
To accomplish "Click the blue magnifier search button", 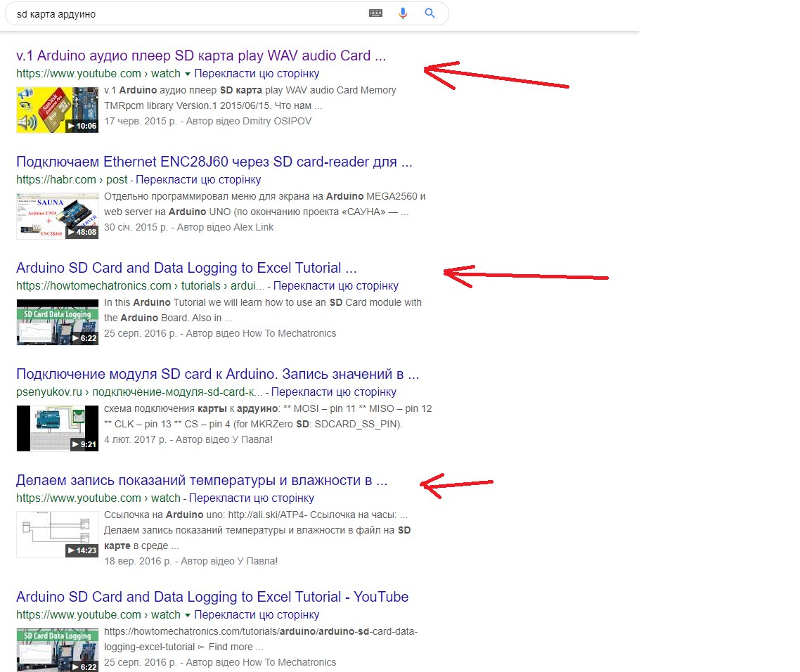I will tap(430, 13).
